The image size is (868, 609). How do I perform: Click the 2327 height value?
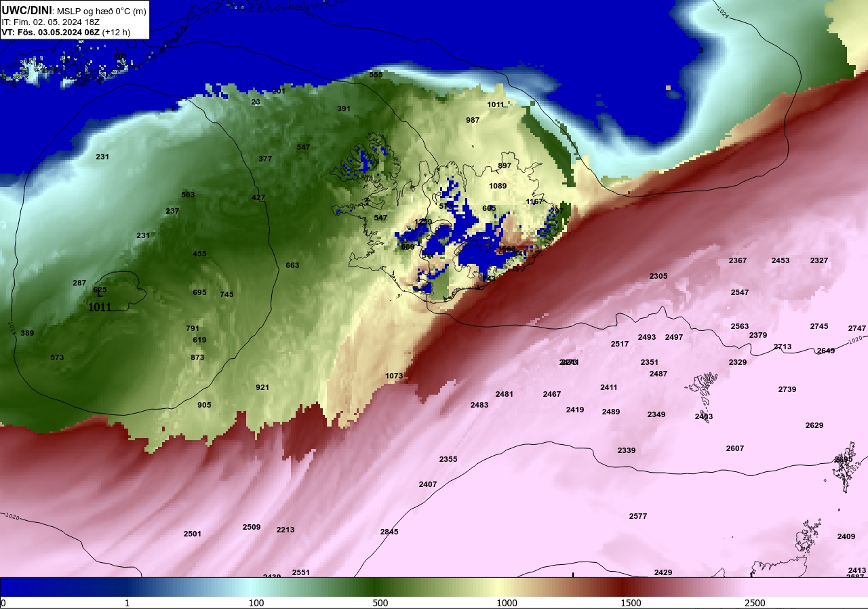pyautogui.click(x=819, y=260)
